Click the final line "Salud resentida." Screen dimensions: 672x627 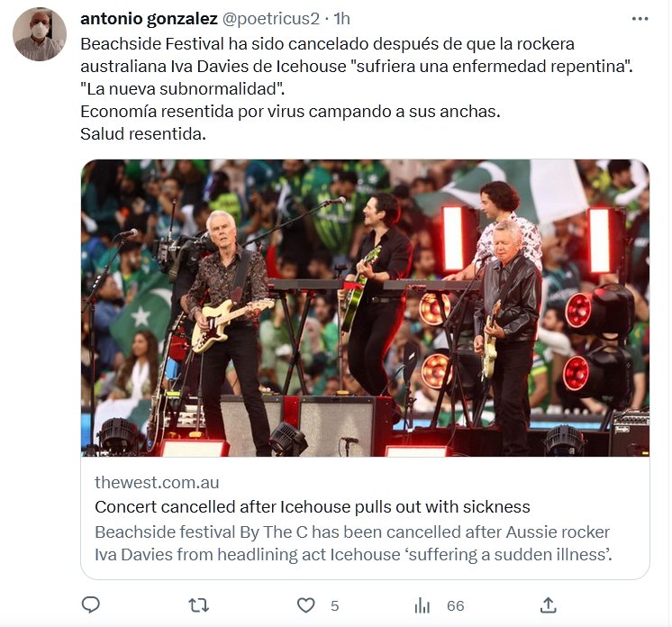tap(143, 135)
